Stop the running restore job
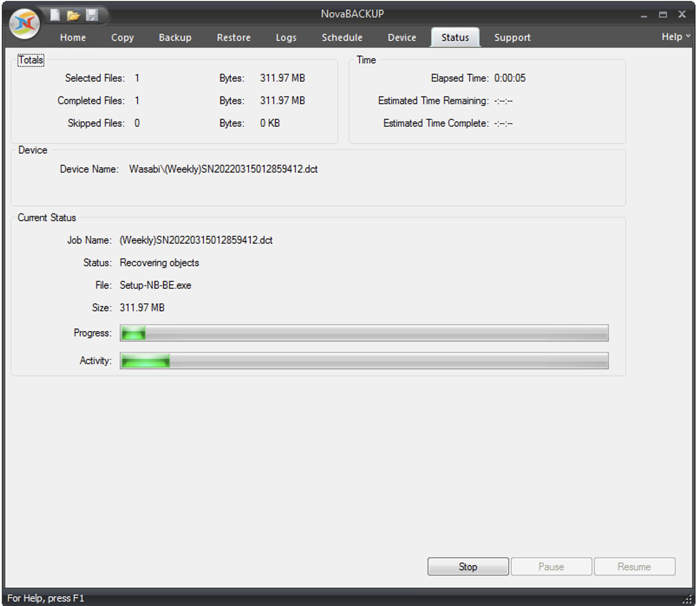Viewport: 700px width, 606px height. (468, 567)
